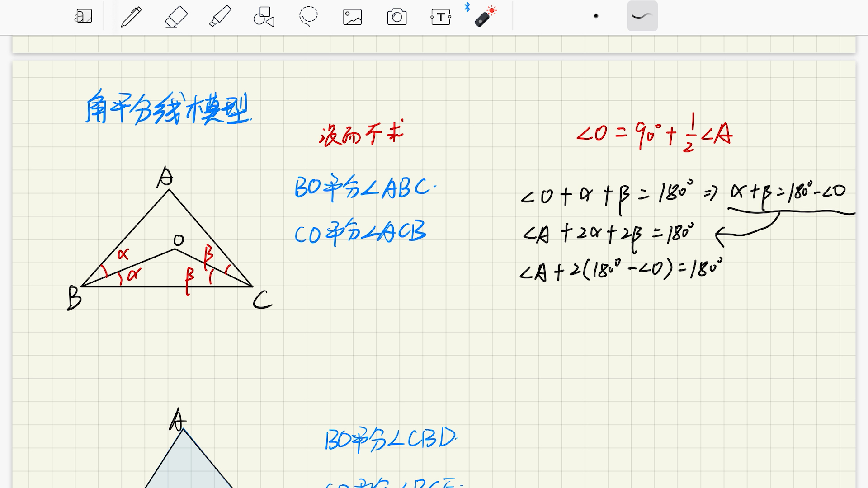
Task: Click vertex label O in the triangle
Action: 179,240
